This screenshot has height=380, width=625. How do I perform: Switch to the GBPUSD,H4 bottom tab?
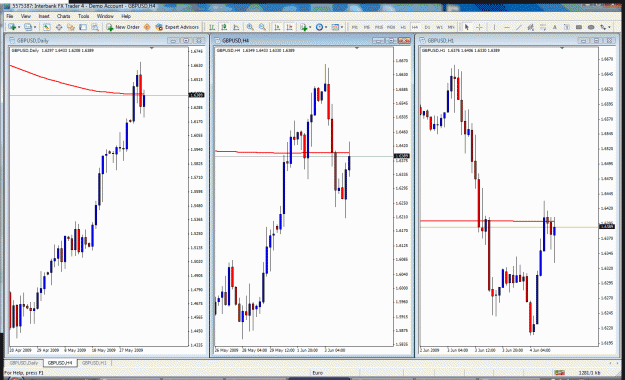60,363
